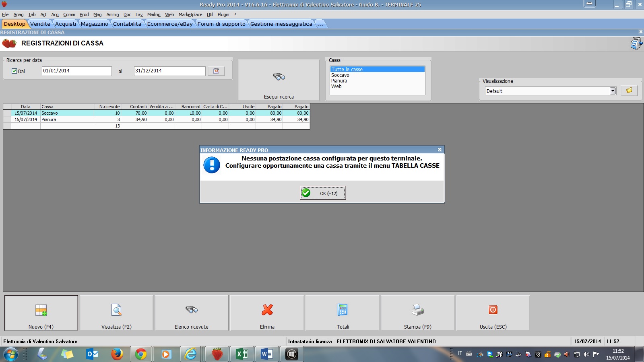Open the Mailing menu
The height and width of the screenshot is (362, 644).
tap(154, 14)
